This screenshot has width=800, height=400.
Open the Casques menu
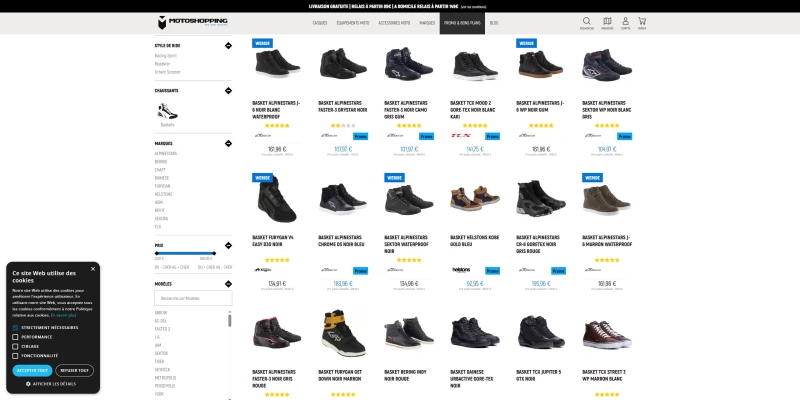[320, 23]
